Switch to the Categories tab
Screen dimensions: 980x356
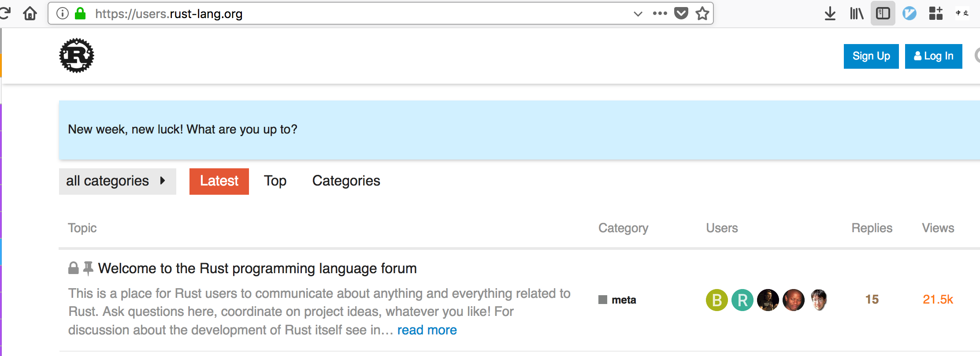point(346,181)
